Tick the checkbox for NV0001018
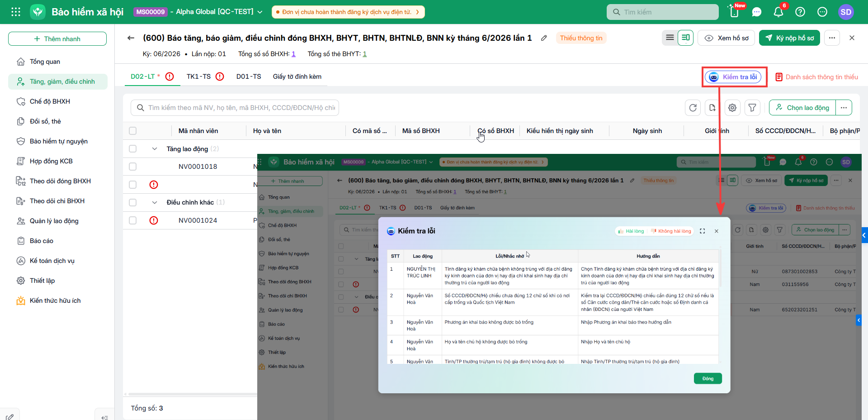 (132, 167)
